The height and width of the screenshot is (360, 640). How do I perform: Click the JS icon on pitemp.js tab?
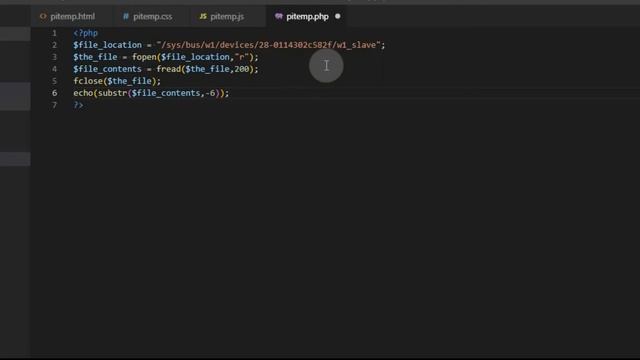pos(203,17)
